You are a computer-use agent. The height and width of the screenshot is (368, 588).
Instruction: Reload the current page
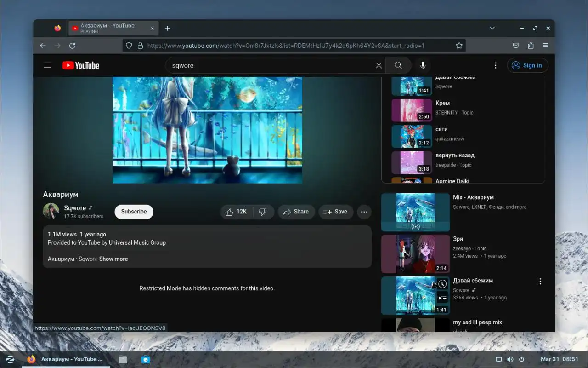(72, 46)
